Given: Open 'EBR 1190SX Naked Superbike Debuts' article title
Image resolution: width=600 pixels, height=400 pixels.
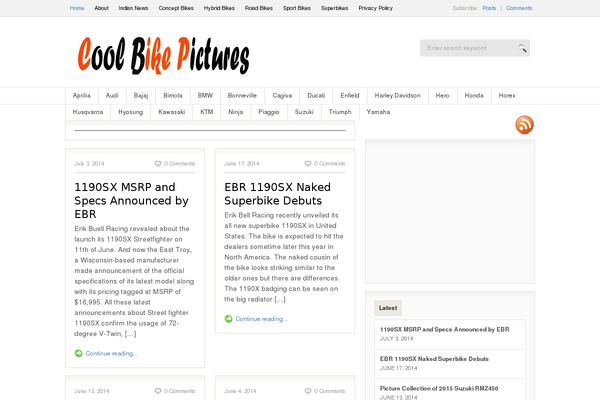Looking at the screenshot, I should click(277, 194).
